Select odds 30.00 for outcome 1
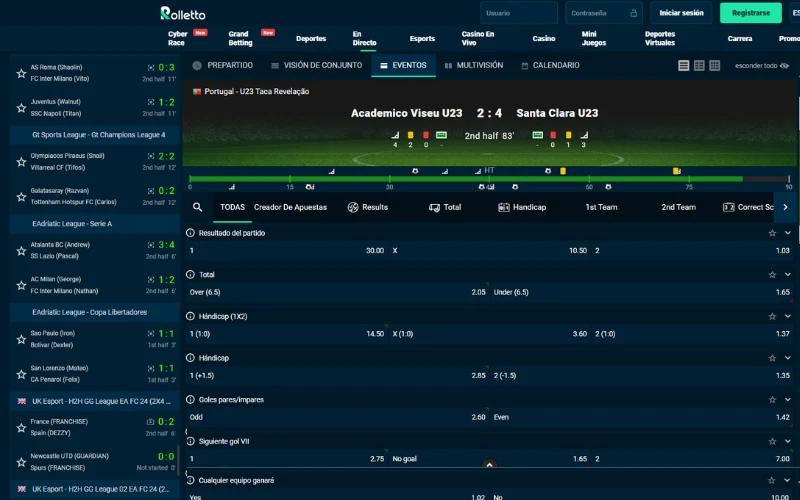Viewport: 800px width, 500px height. 286,251
